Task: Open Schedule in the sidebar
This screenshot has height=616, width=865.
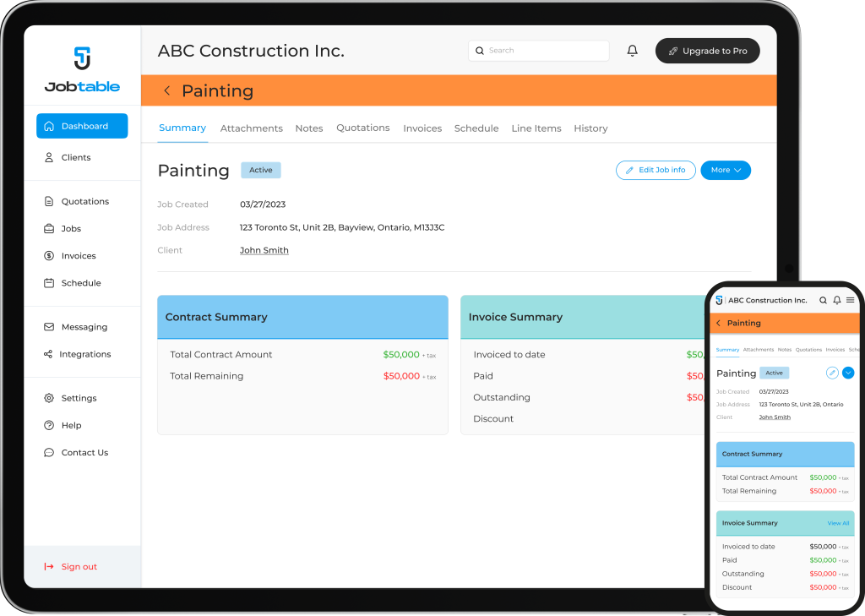Action: coord(80,283)
